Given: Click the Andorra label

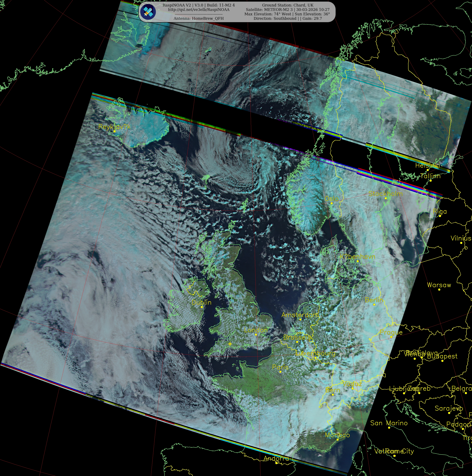Looking at the screenshot, I should 276,459.
